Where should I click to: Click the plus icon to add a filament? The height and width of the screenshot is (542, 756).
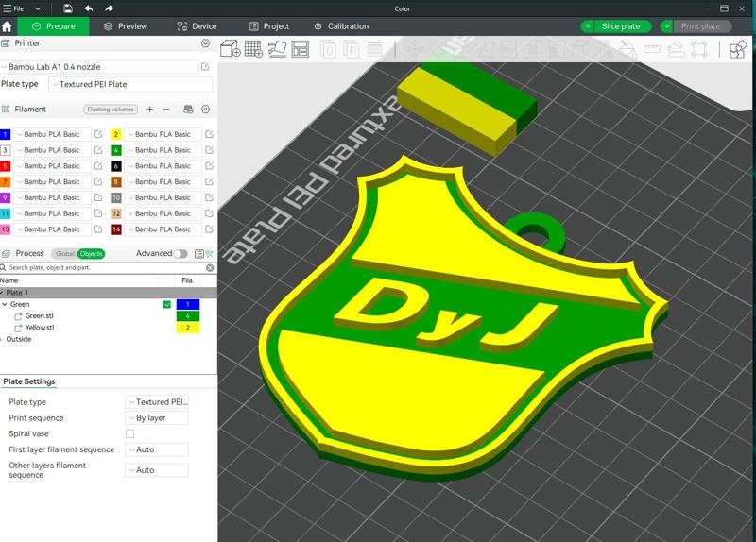[150, 110]
